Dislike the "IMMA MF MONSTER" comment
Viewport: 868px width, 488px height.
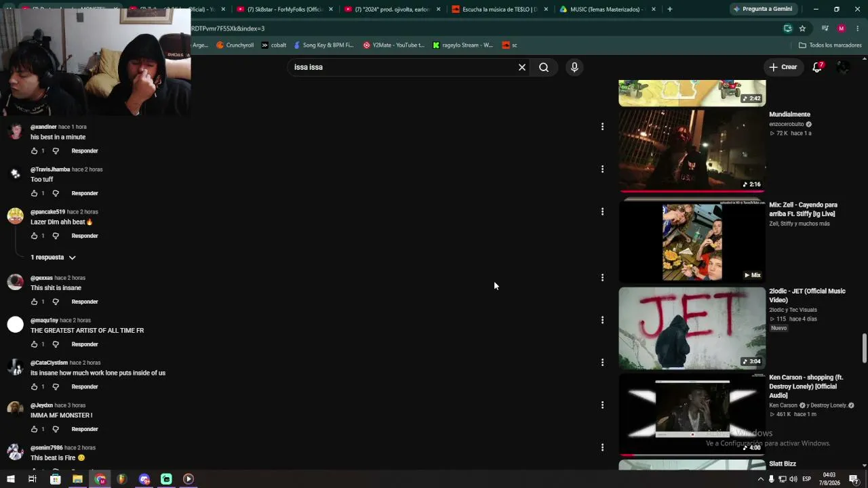click(x=56, y=429)
